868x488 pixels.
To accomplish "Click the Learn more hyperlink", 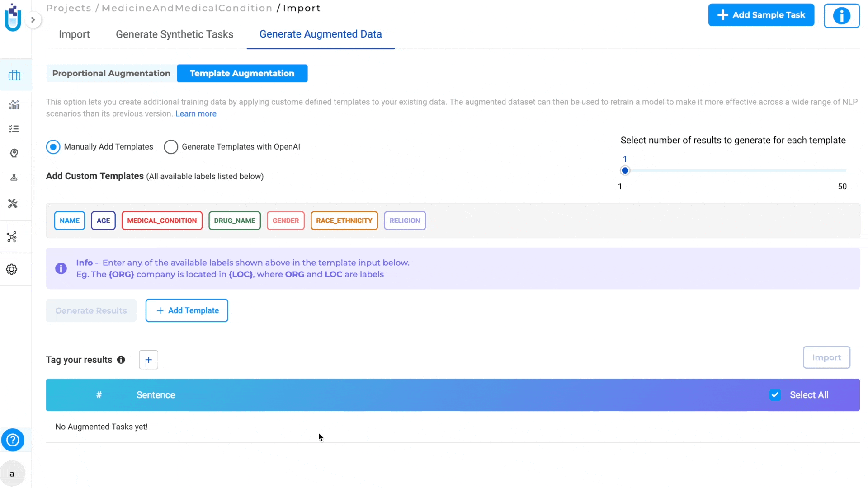I will click(x=196, y=114).
